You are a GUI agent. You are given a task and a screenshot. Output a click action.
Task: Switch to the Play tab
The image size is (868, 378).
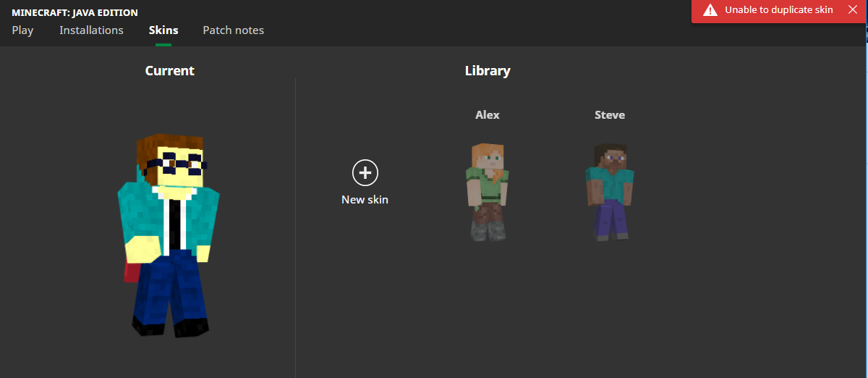pyautogui.click(x=22, y=30)
